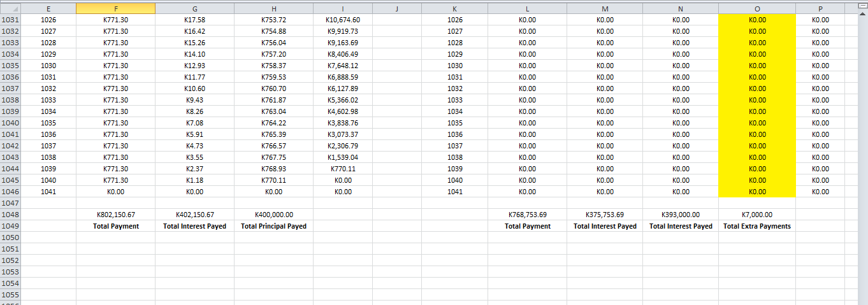868x305 pixels.
Task: Click Total Interest Payed label under K402,150.67
Action: click(194, 226)
